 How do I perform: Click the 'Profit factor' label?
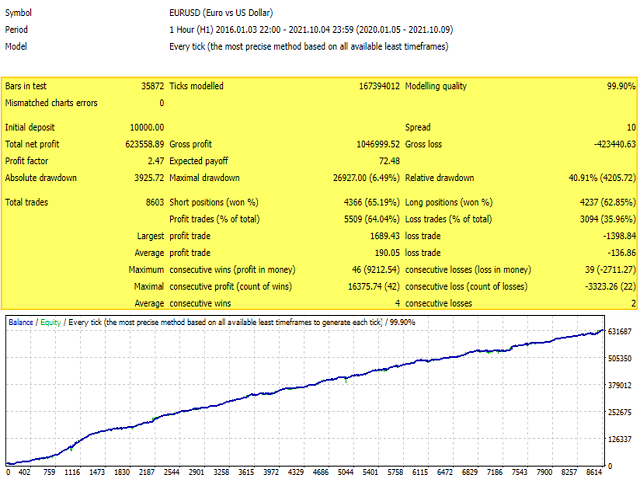(27, 161)
